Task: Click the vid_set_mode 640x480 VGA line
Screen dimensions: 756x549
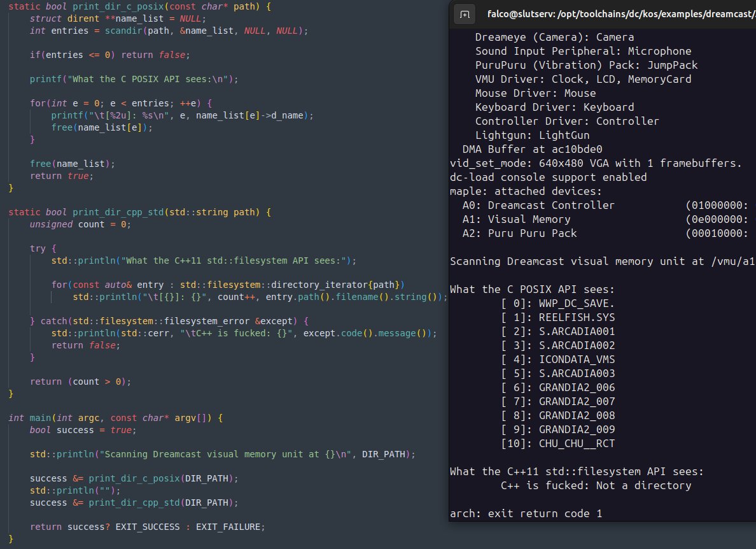Action: click(596, 163)
